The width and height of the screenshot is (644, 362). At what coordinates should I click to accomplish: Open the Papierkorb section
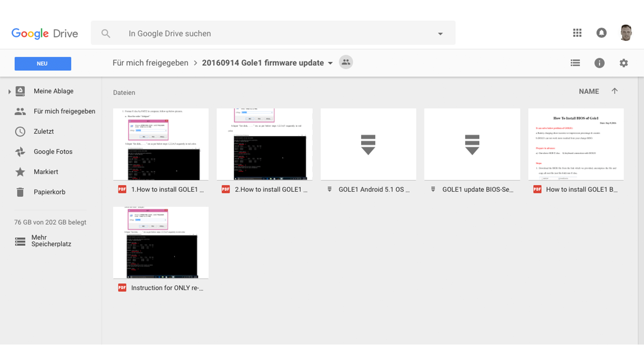pos(49,192)
